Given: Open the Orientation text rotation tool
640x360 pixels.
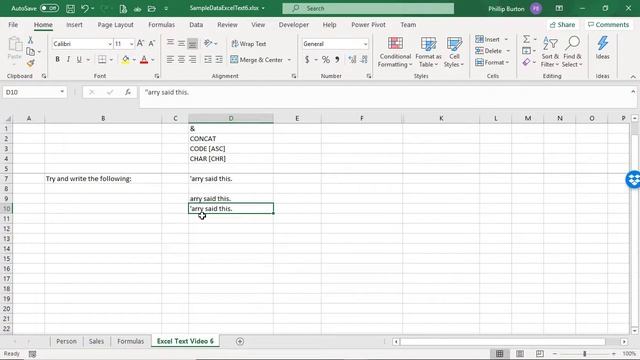Looking at the screenshot, I should (x=208, y=43).
